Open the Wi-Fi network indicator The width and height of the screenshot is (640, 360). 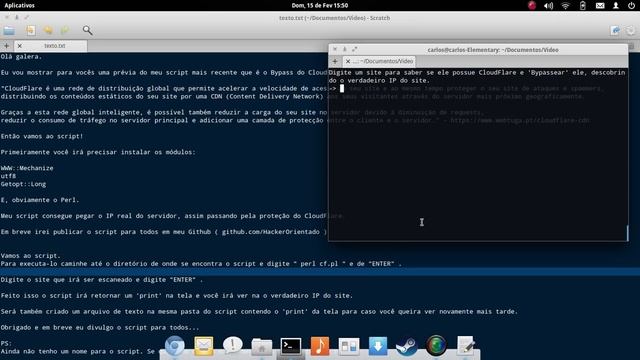click(x=565, y=5)
